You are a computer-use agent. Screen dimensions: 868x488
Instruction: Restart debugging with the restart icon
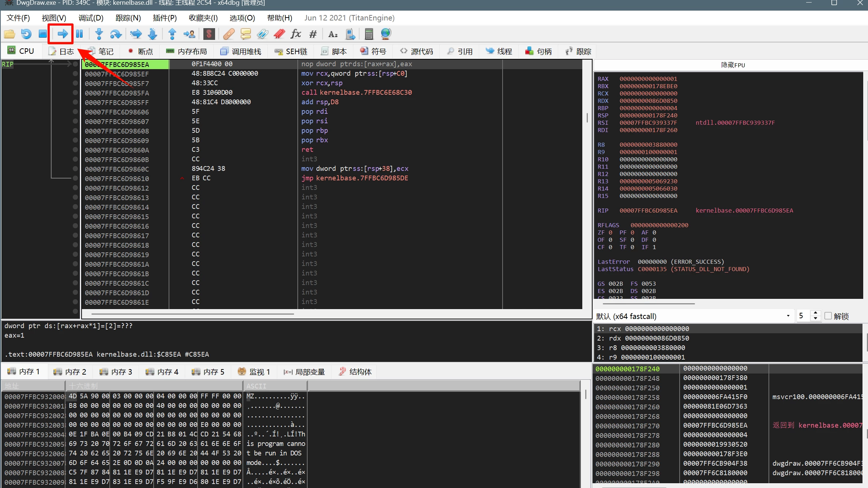(x=26, y=34)
